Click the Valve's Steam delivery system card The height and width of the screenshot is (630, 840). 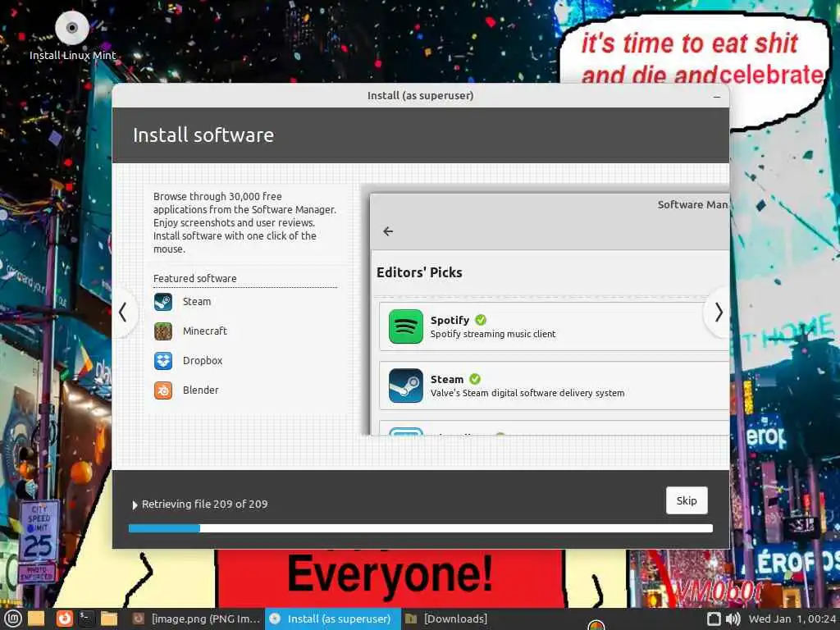554,386
